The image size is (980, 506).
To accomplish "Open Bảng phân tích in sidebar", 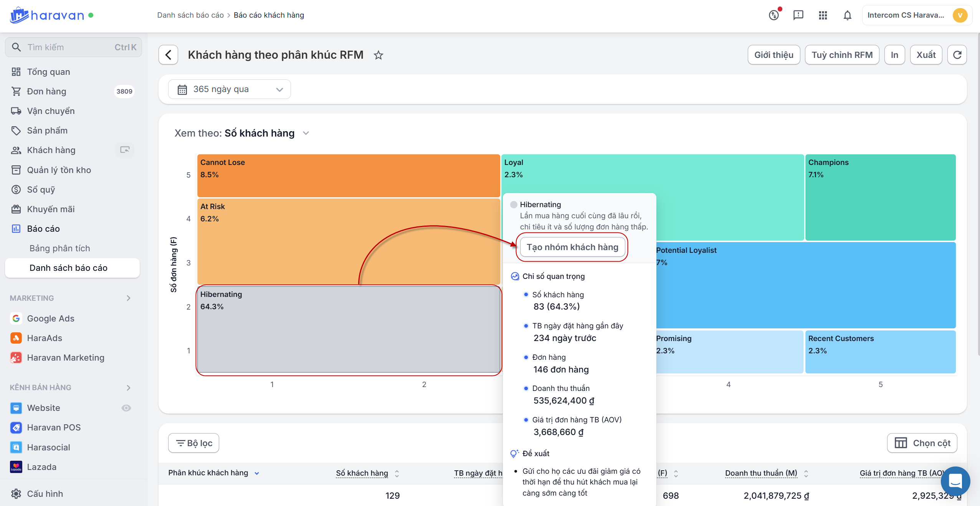I will (x=59, y=248).
